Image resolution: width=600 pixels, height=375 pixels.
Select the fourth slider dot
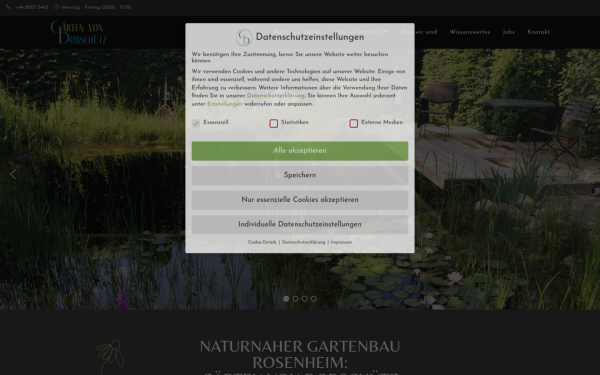pyautogui.click(x=313, y=299)
